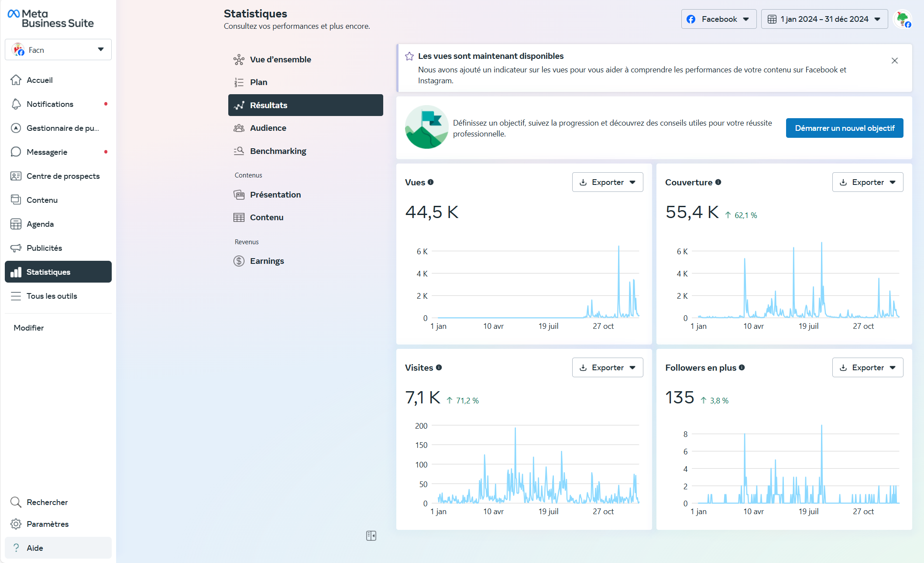This screenshot has height=563, width=924.
Task: Click the Paramètres gear icon
Action: point(16,524)
